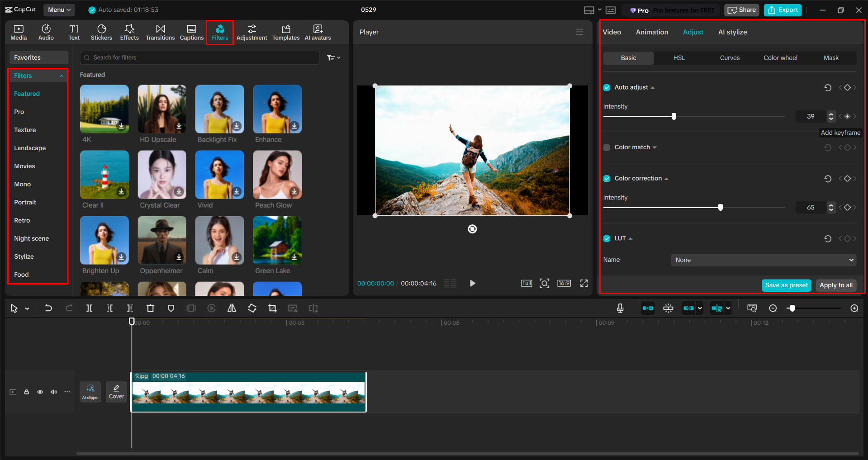Split the clip at the playhead
868x460 pixels.
(x=89, y=308)
